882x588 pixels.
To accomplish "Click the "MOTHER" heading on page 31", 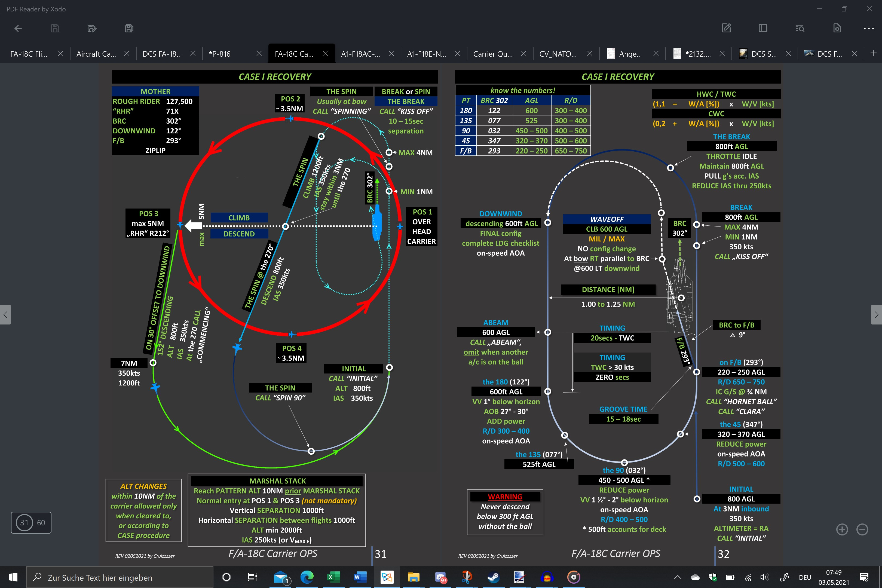I will click(x=155, y=91).
